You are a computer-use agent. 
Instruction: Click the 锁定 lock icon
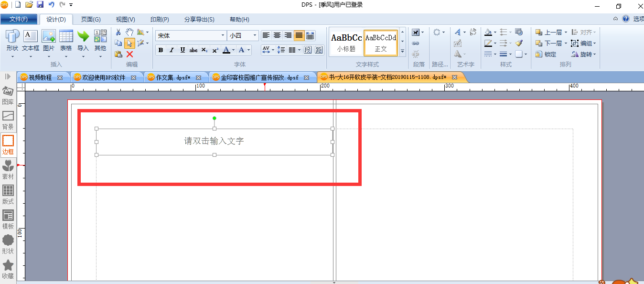546,54
